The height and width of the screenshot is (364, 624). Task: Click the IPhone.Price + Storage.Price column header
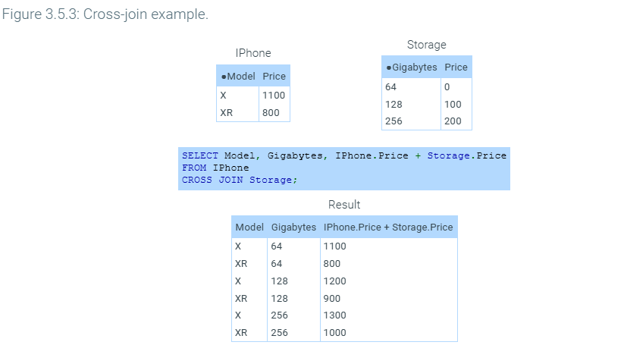coord(388,227)
